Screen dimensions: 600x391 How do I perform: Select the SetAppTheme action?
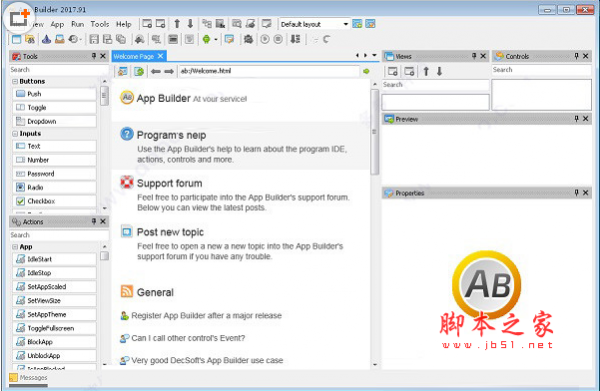point(54,314)
